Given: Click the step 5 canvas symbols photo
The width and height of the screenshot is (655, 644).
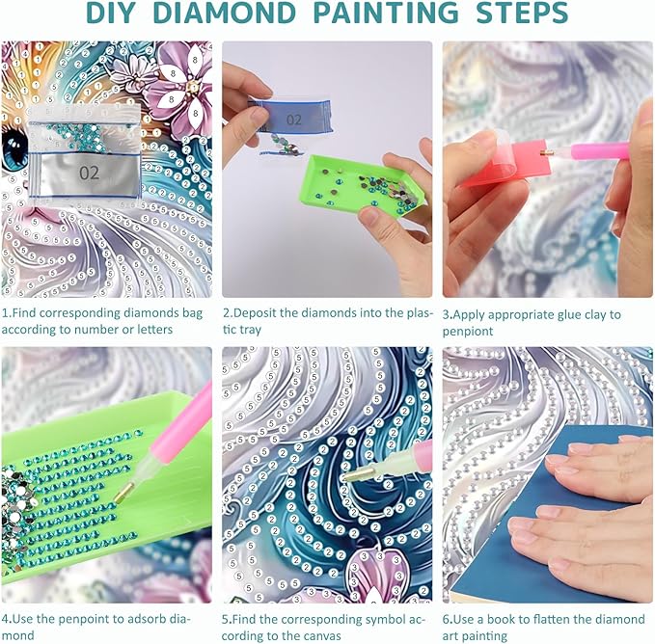Looking at the screenshot, I should tap(327, 475).
